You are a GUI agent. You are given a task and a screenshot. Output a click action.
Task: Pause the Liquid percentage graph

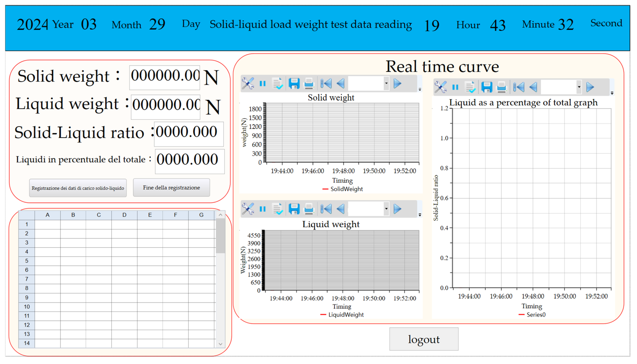pyautogui.click(x=455, y=87)
